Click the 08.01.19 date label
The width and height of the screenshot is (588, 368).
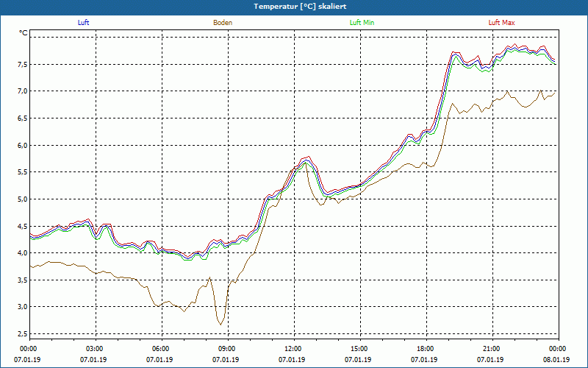(556, 359)
